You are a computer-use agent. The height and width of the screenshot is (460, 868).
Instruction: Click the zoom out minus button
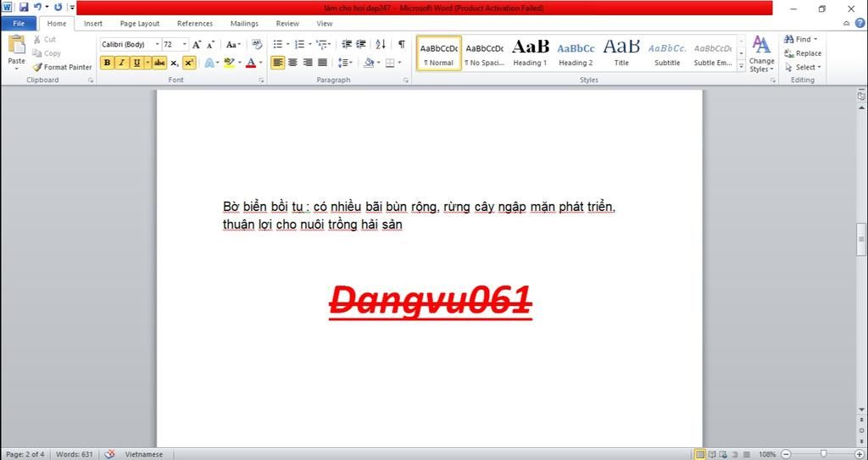(785, 454)
